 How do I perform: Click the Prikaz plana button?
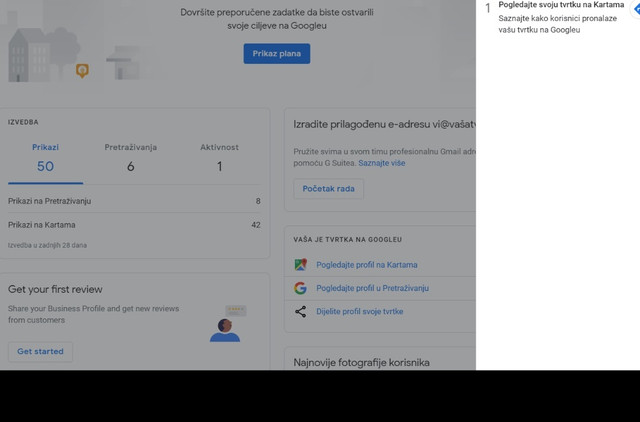coord(277,53)
